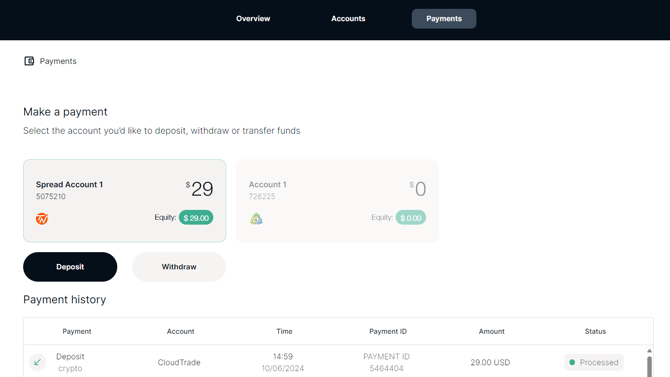This screenshot has height=377, width=670.
Task: Click account number 5075210
Action: [51, 197]
